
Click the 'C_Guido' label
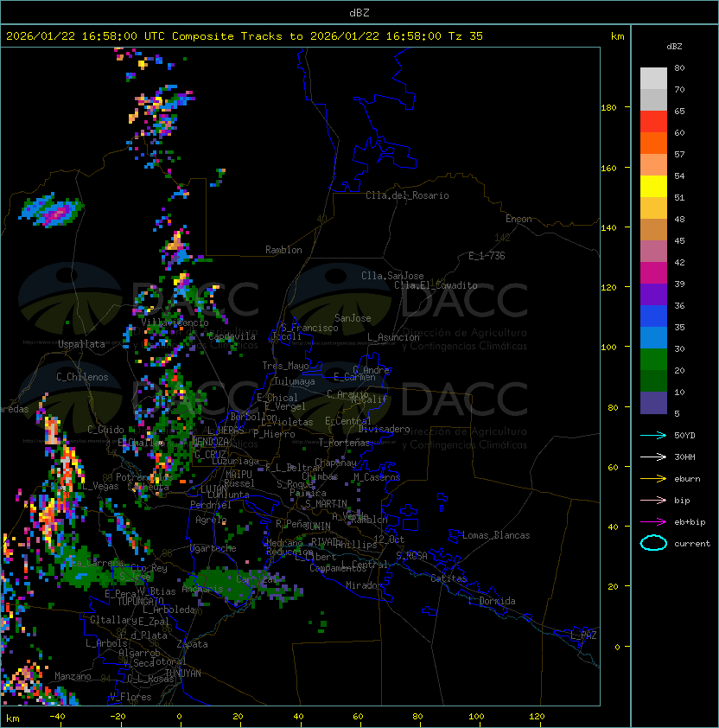coord(105,430)
